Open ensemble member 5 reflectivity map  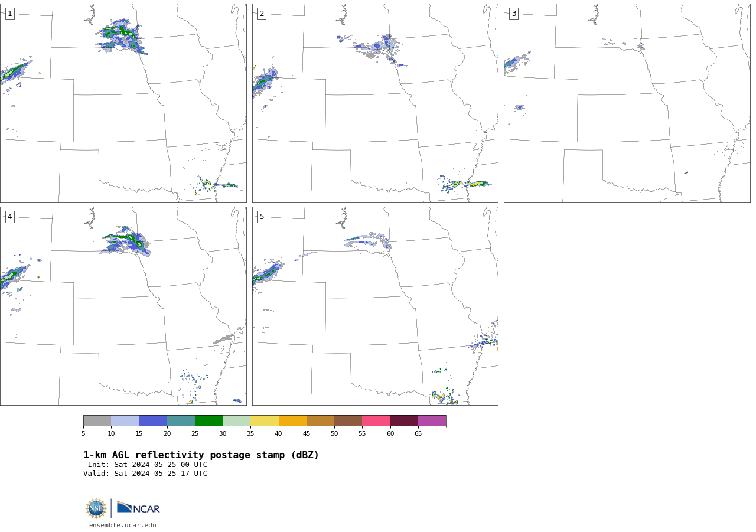(x=375, y=306)
